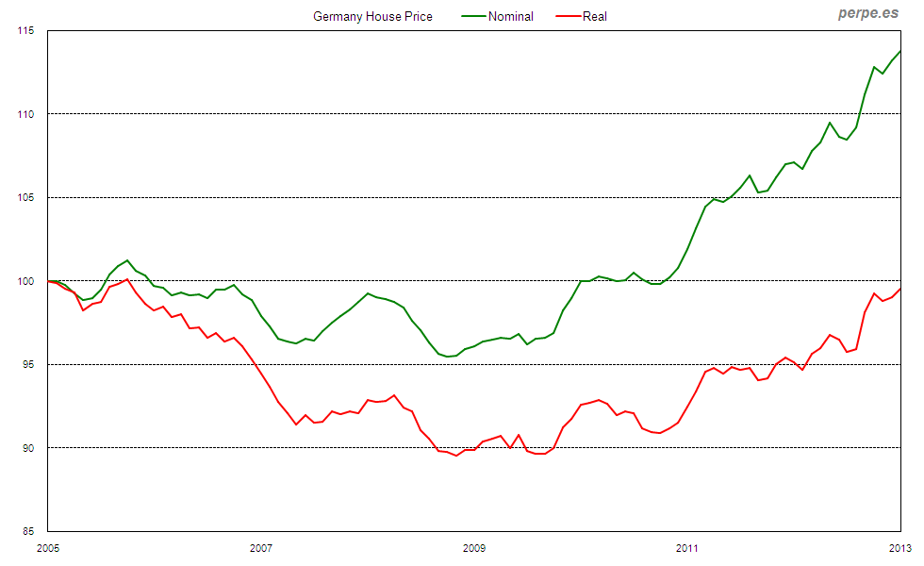
Task: Click the 100 y-axis label
Action: click(25, 281)
